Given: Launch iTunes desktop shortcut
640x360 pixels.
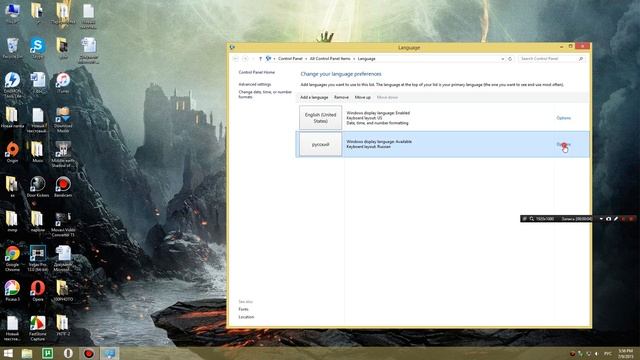Looking at the screenshot, I should pos(63,82).
